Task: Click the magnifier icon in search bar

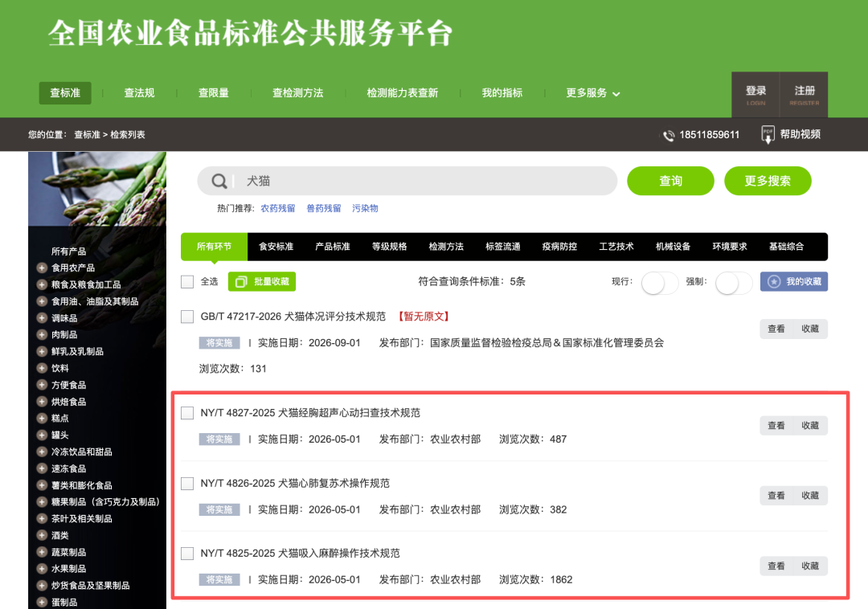Action: (219, 182)
